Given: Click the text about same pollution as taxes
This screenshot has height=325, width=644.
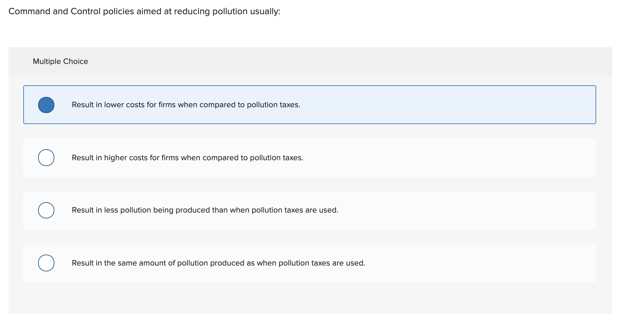Looking at the screenshot, I should [x=218, y=263].
